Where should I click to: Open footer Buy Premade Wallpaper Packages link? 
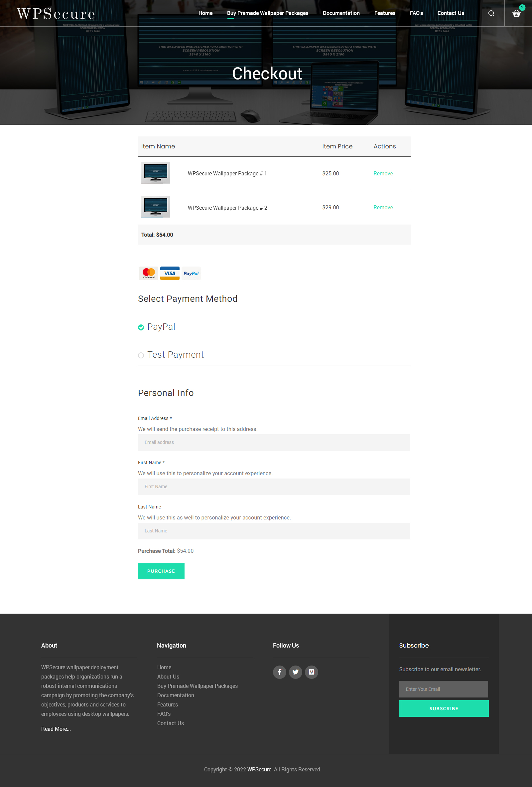click(x=197, y=686)
